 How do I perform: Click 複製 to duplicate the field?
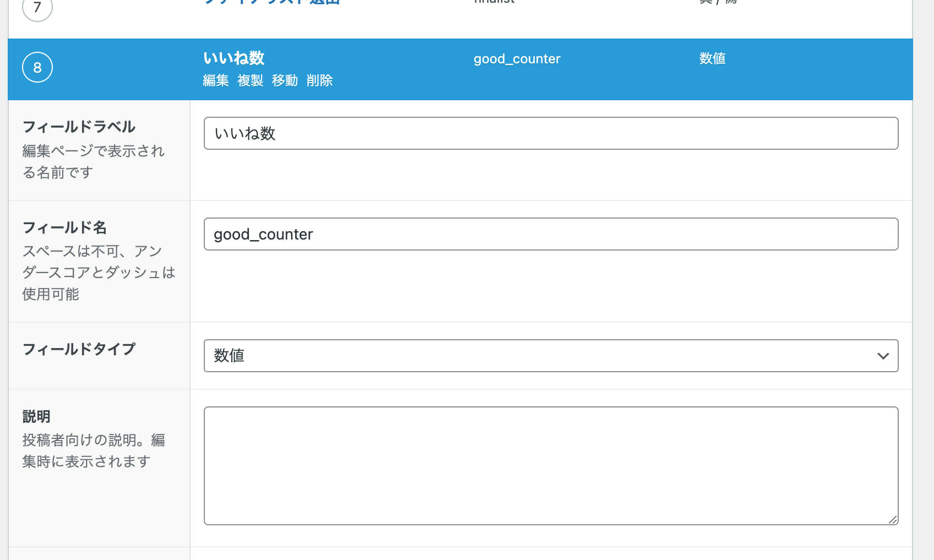click(250, 80)
